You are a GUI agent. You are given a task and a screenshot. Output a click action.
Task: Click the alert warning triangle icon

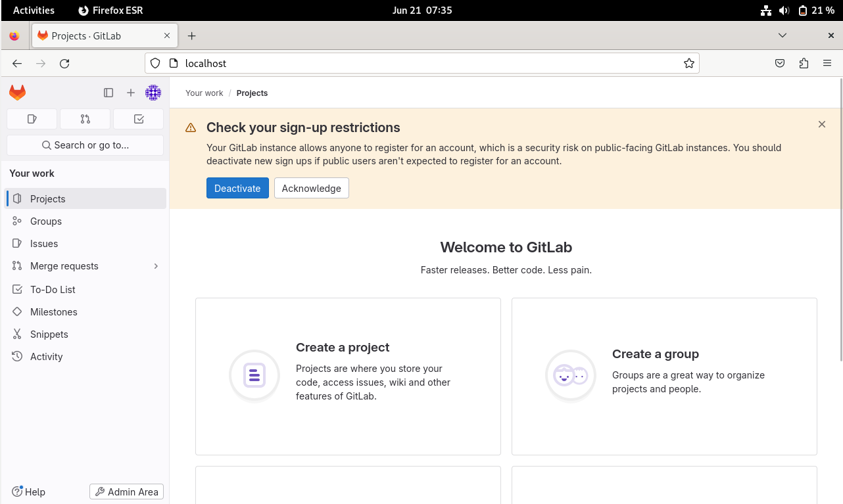point(191,127)
